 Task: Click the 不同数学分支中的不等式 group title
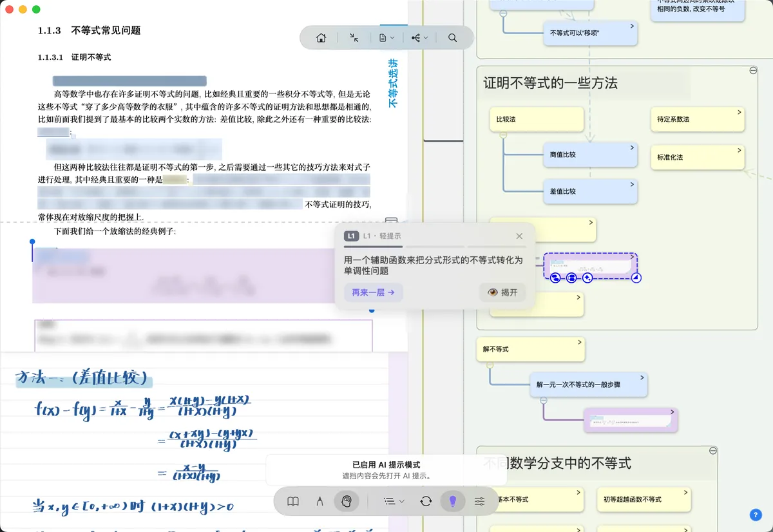557,463
